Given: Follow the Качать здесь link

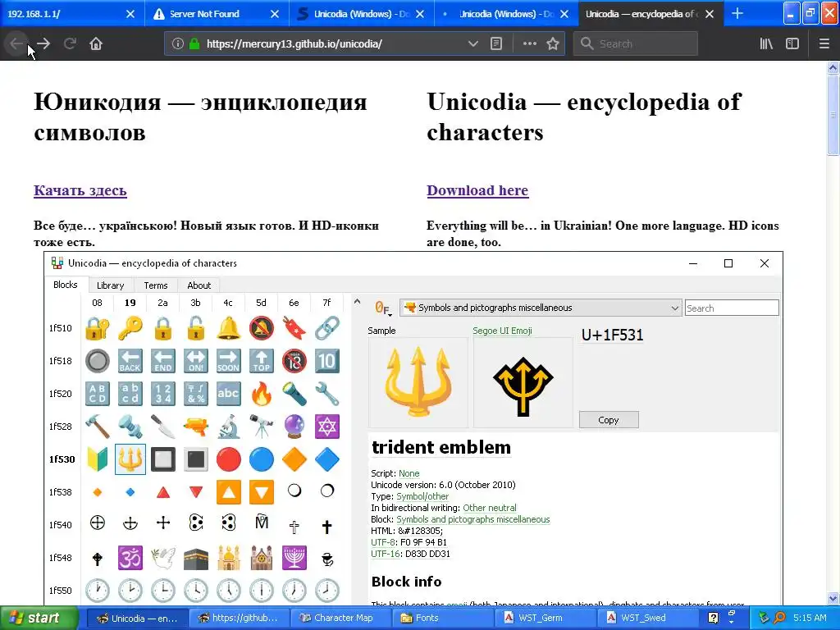Looking at the screenshot, I should (x=80, y=190).
